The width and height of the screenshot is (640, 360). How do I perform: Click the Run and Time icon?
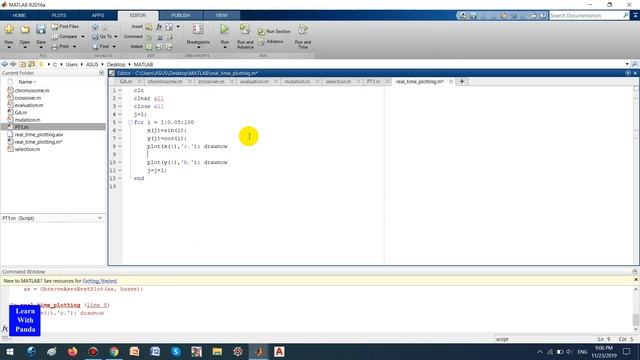click(302, 29)
